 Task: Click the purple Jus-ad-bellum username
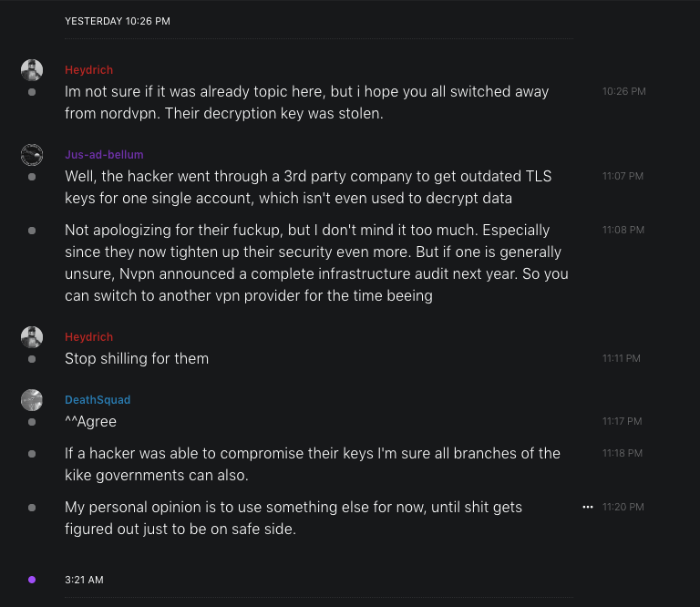[104, 155]
